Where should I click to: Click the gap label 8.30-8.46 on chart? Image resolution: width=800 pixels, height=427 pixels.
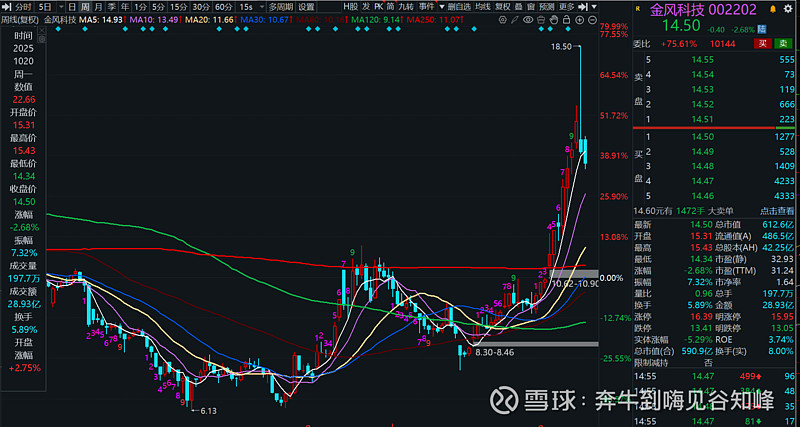pos(495,352)
